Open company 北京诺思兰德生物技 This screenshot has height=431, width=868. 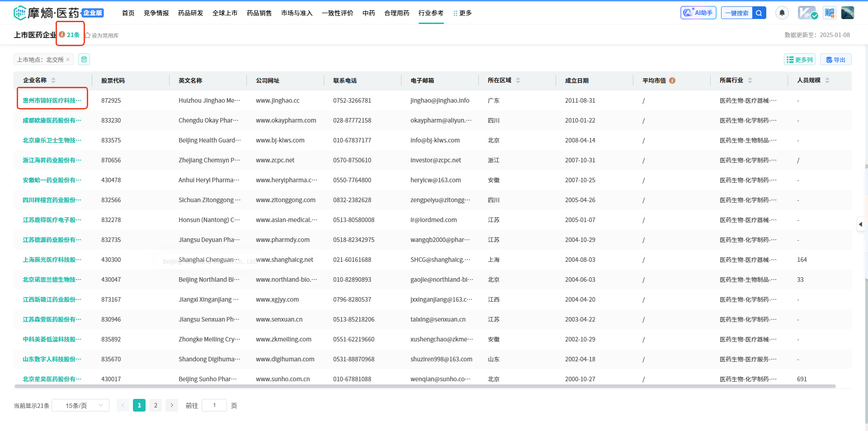point(52,279)
